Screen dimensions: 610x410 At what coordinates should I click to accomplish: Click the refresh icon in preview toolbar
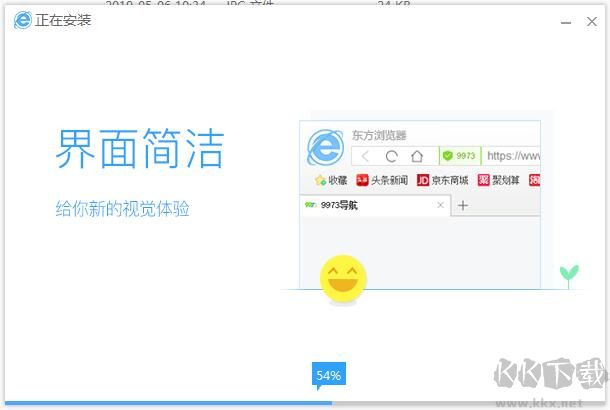coord(391,156)
